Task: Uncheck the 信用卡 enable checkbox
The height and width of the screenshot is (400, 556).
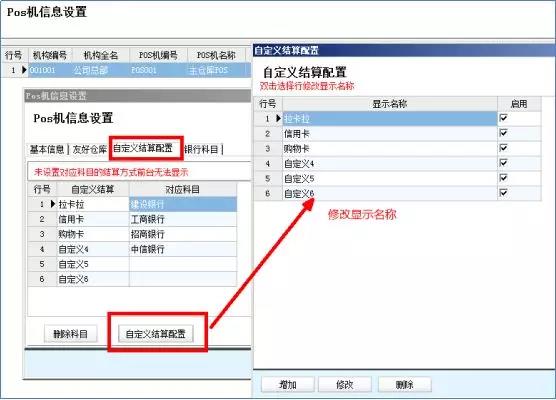Action: click(x=503, y=133)
